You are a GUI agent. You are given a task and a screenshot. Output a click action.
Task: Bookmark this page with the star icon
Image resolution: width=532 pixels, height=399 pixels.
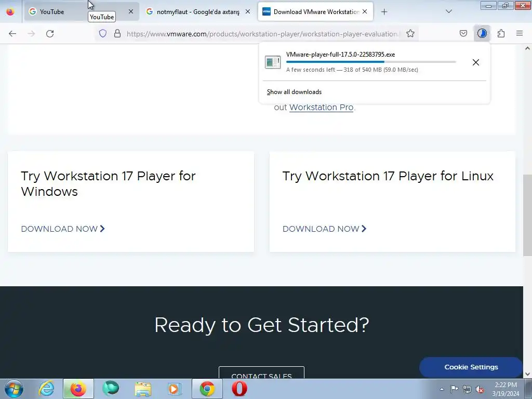(x=410, y=34)
